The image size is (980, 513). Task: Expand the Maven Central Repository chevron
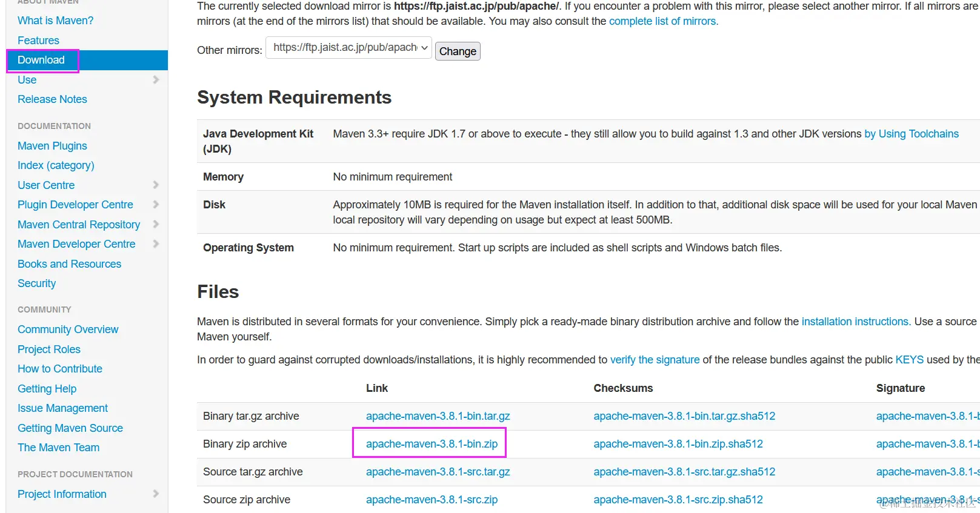(156, 225)
